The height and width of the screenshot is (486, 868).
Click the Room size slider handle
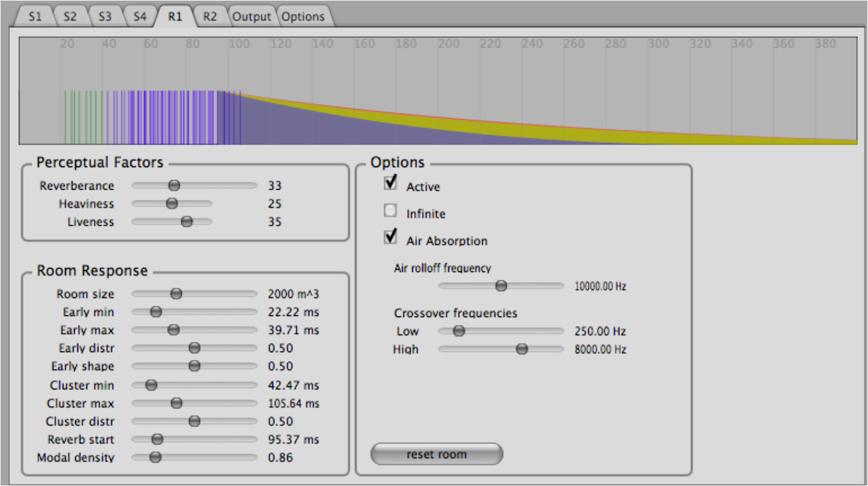pyautogui.click(x=176, y=294)
